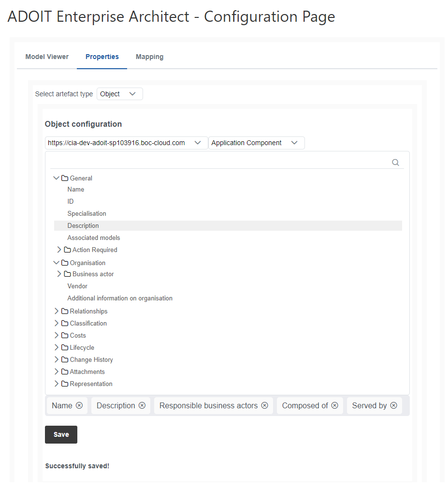Open the ADOIT server URL dropdown
Image resolution: width=448 pixels, height=491 pixels.
126,143
